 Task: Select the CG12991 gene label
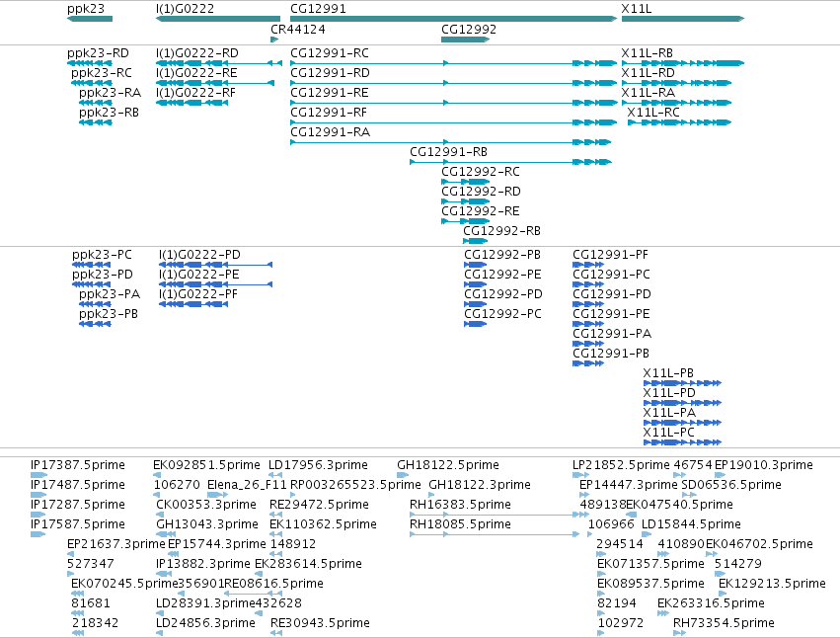(x=318, y=9)
